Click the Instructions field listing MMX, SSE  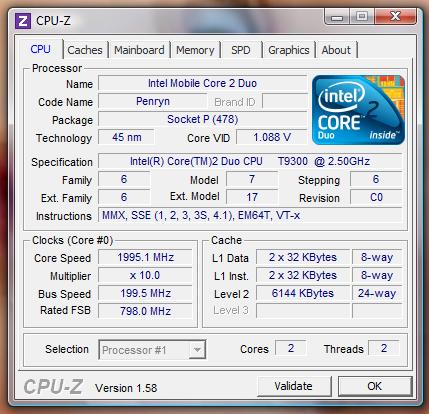(250, 215)
